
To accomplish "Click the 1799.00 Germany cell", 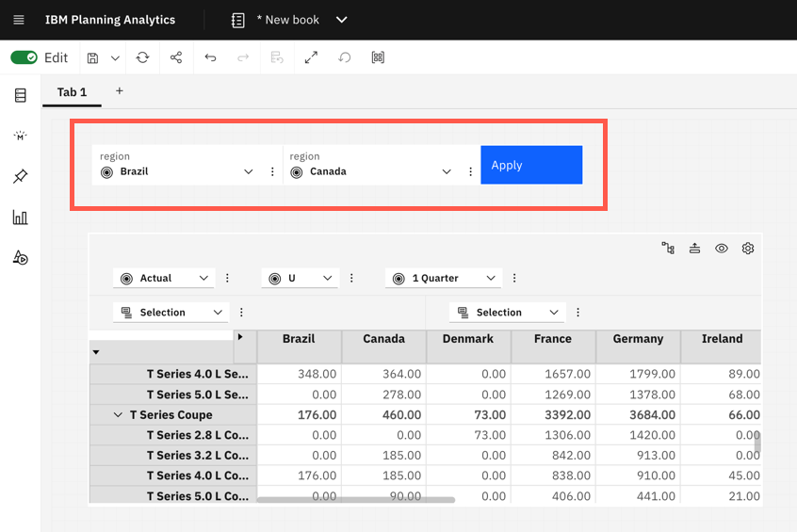I will (x=639, y=374).
